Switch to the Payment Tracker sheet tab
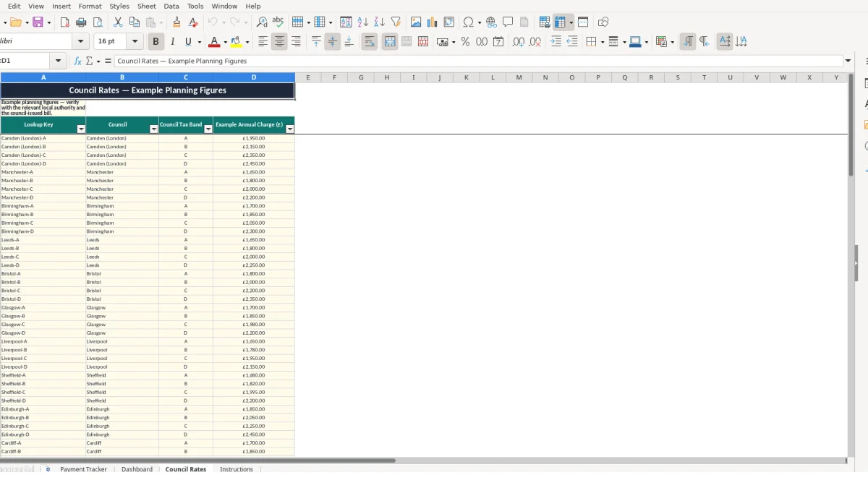 (83, 469)
